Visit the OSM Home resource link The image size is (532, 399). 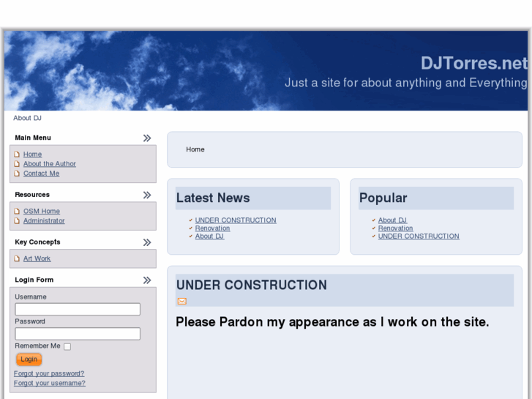pyautogui.click(x=42, y=211)
